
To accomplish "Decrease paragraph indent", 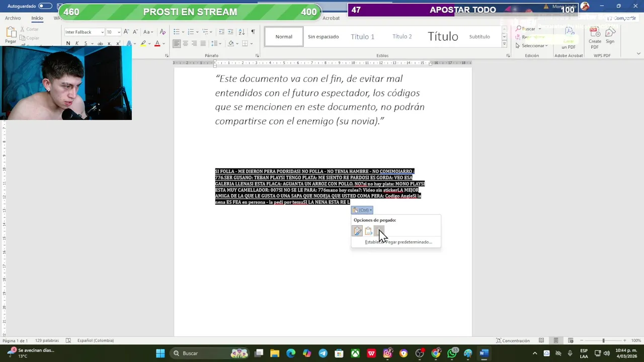I will (221, 32).
